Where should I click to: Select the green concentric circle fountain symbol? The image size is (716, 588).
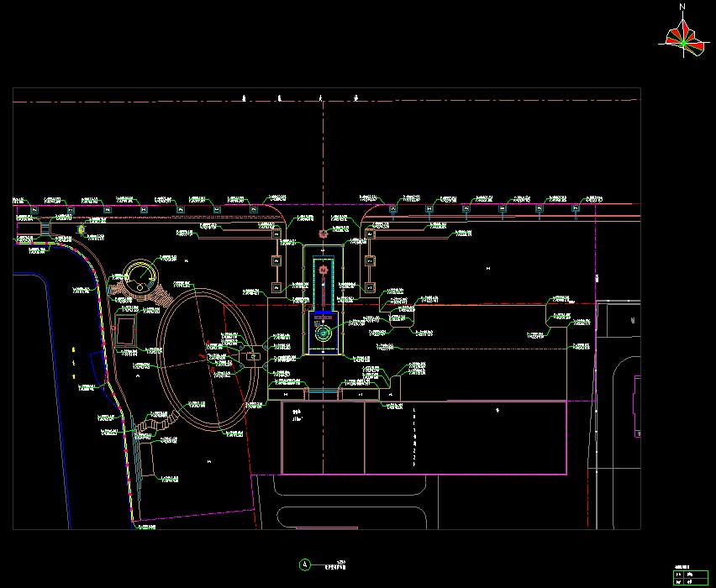pyautogui.click(x=322, y=333)
